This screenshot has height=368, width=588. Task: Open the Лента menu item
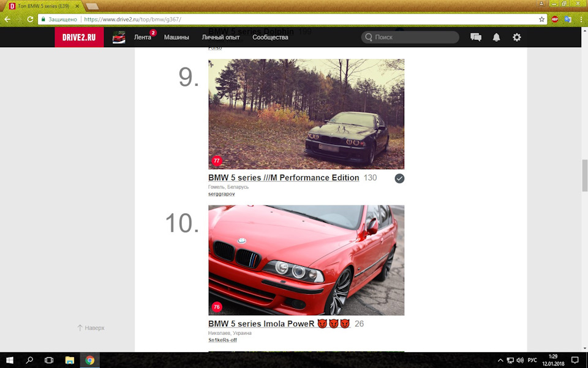(143, 37)
